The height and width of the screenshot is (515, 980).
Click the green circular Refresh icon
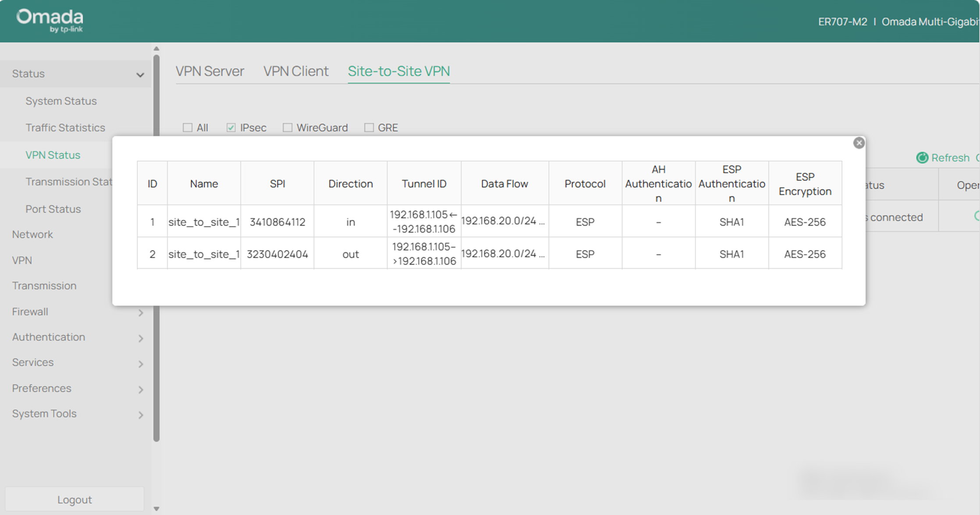(x=922, y=158)
